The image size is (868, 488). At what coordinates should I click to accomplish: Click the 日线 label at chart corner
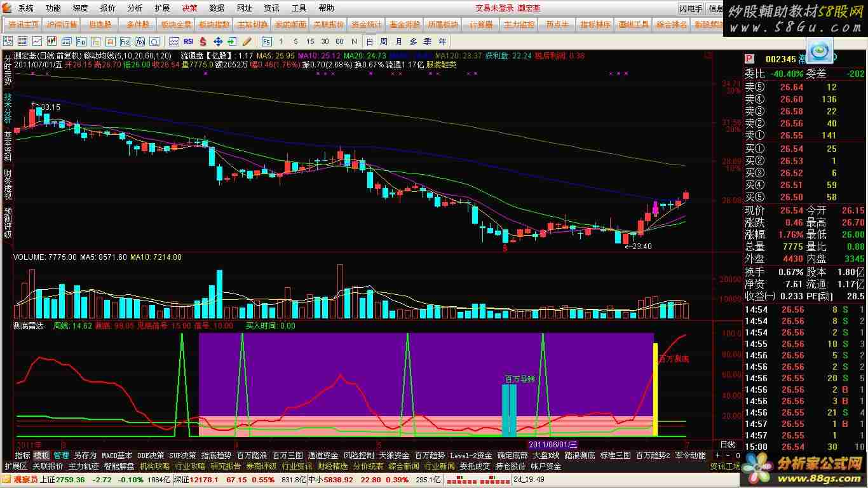pos(727,444)
